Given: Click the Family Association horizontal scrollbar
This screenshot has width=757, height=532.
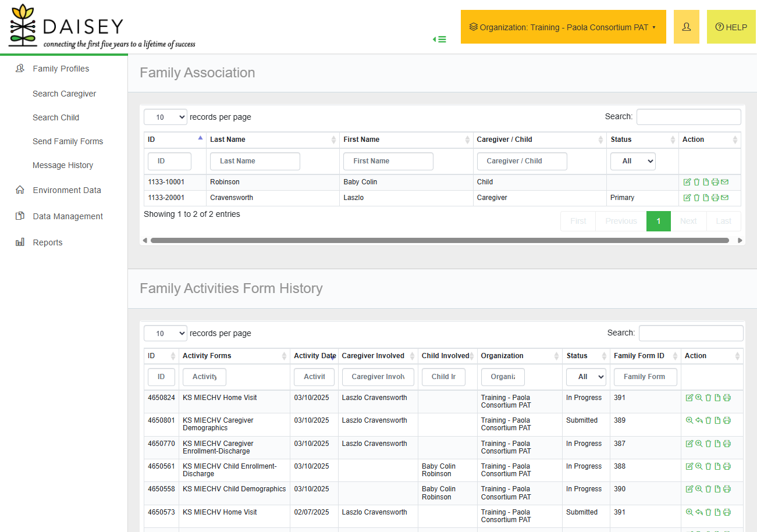Looking at the screenshot, I should click(x=440, y=240).
